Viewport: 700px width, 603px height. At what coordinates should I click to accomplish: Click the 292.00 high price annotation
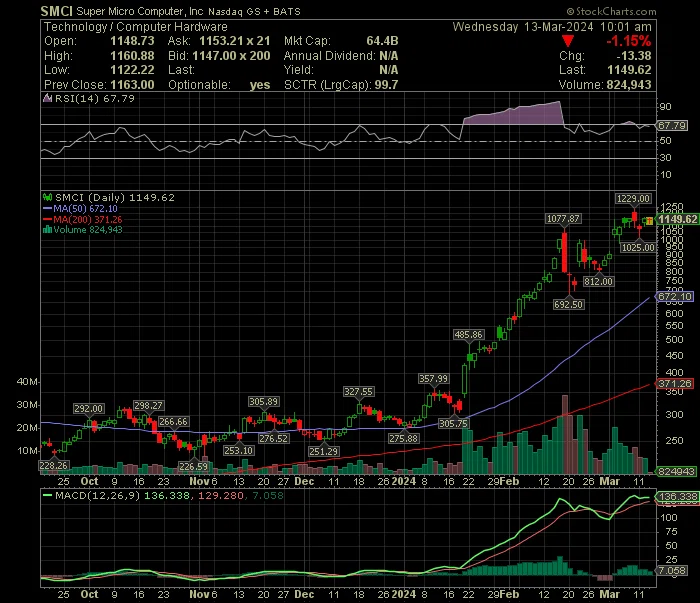(88, 409)
